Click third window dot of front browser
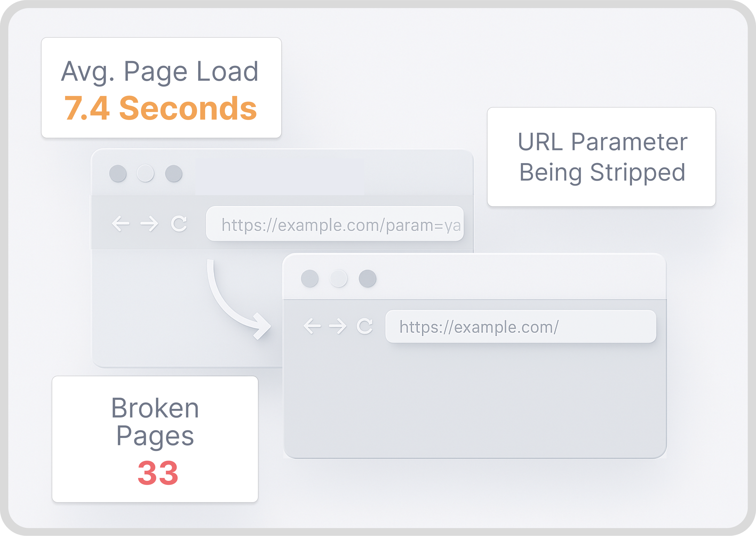 368,279
